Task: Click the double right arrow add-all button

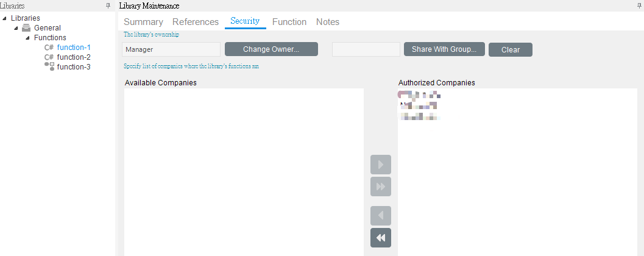Action: pyautogui.click(x=381, y=187)
